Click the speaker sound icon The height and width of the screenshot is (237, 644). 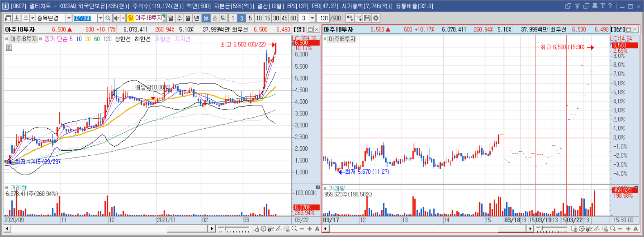coord(116,18)
